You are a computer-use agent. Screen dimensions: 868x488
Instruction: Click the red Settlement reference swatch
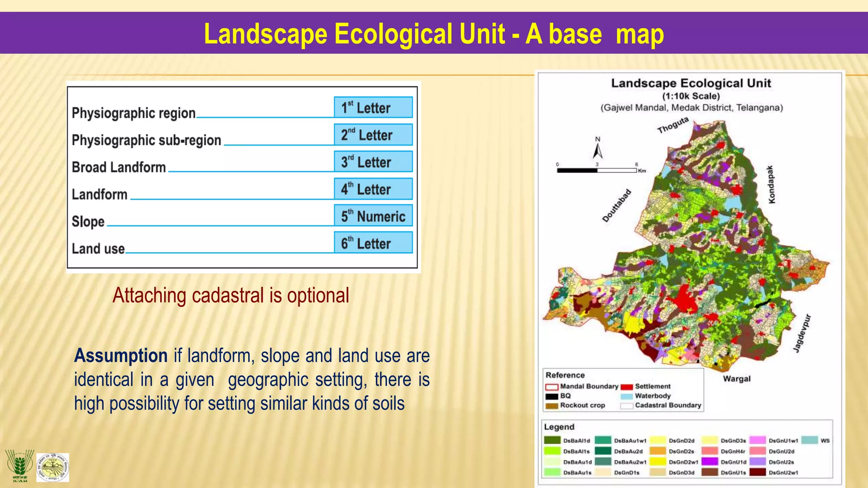click(626, 387)
